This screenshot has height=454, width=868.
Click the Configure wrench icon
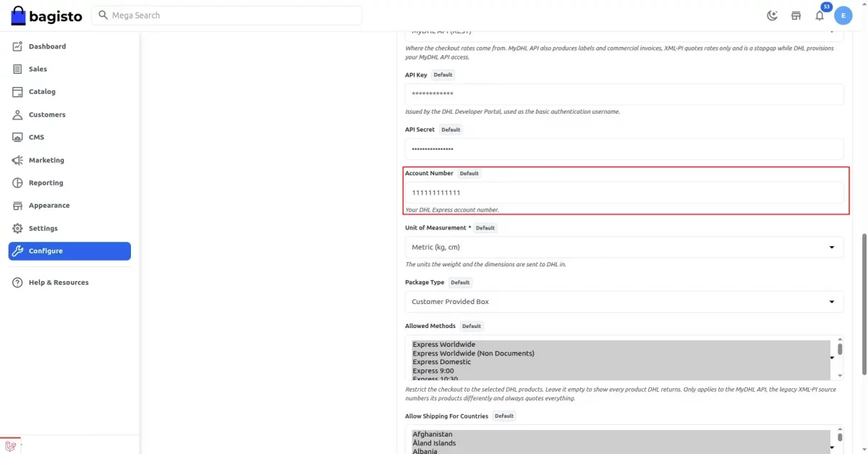[x=17, y=251]
